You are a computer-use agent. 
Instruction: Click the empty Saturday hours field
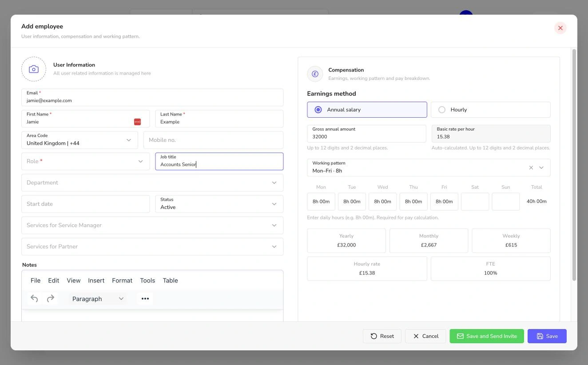[x=475, y=202]
